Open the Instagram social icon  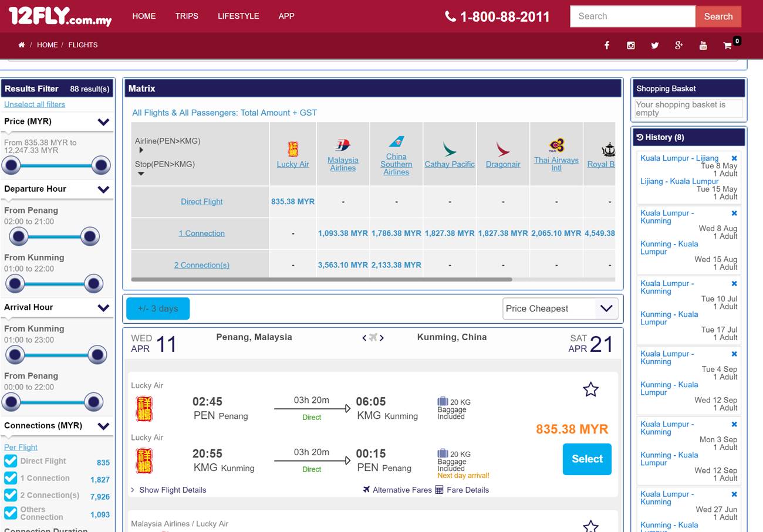[631, 45]
